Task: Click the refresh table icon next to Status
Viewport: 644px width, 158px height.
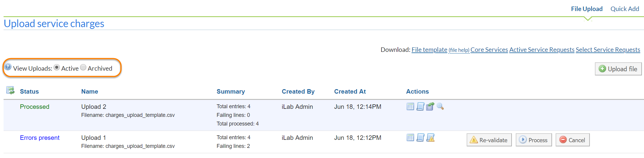Action: coord(10,90)
